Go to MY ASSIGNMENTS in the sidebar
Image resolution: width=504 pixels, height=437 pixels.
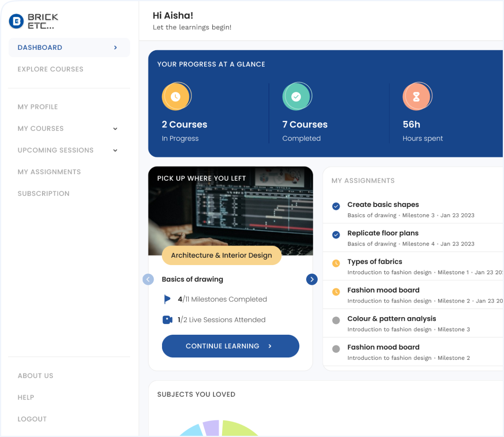[49, 172]
